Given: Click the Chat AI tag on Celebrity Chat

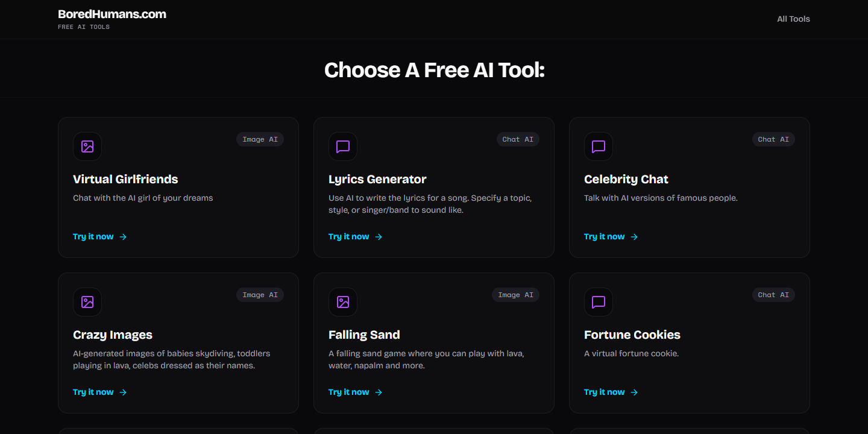Looking at the screenshot, I should tap(773, 139).
